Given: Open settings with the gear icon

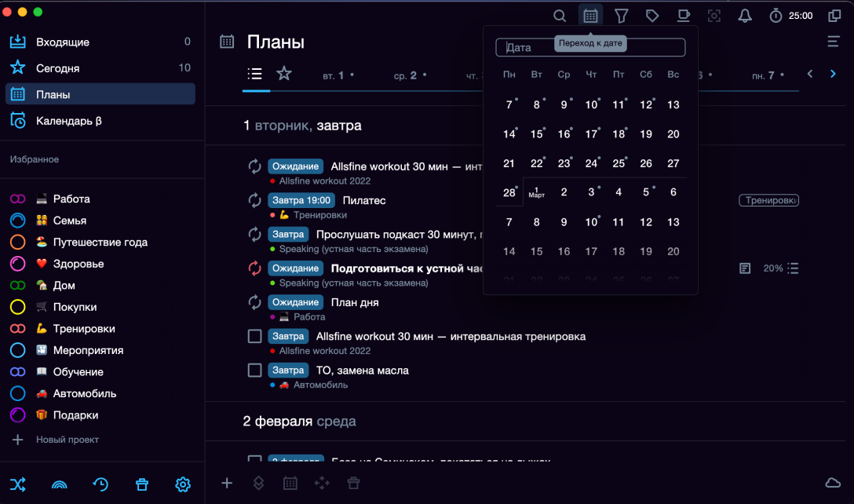Looking at the screenshot, I should pyautogui.click(x=183, y=484).
